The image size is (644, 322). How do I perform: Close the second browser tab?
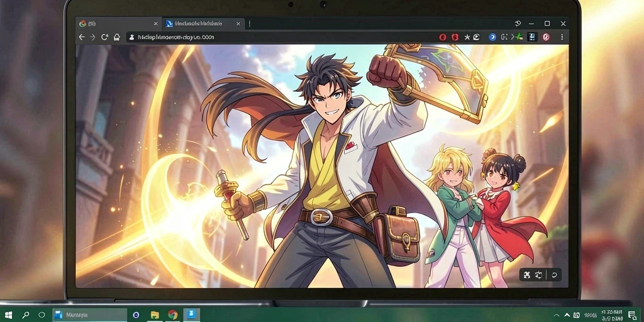point(238,23)
